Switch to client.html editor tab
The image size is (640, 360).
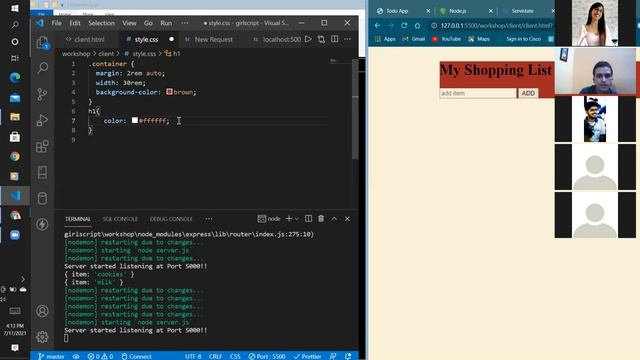[x=85, y=40]
